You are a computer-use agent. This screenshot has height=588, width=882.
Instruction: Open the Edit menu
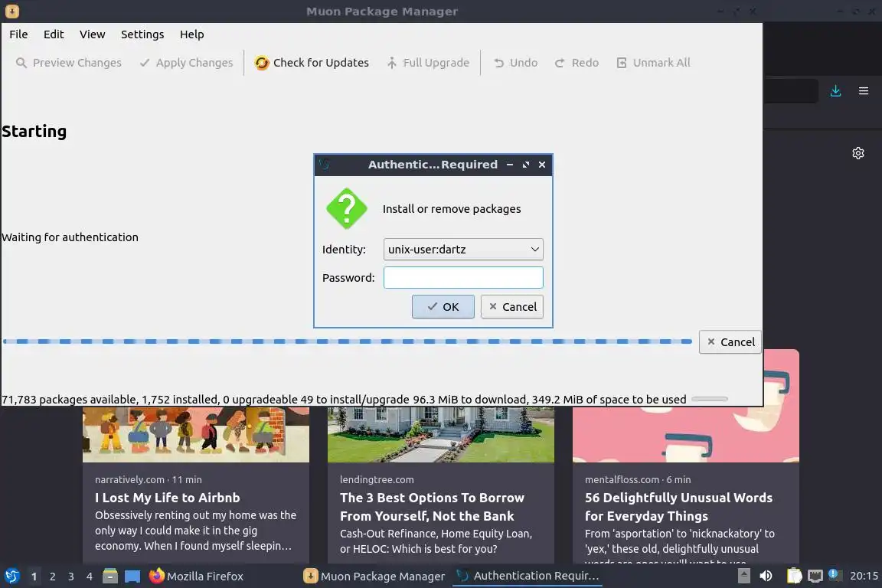[x=54, y=34]
